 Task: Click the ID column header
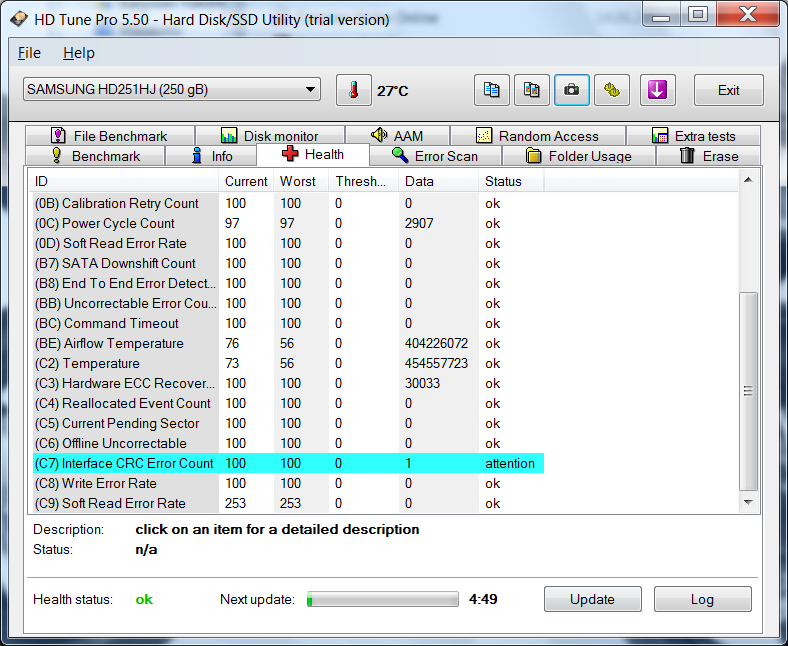coord(124,181)
